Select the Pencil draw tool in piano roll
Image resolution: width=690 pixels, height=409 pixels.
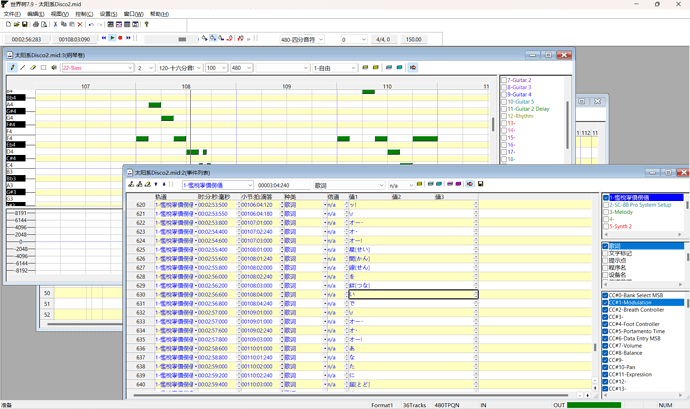pyautogui.click(x=12, y=67)
